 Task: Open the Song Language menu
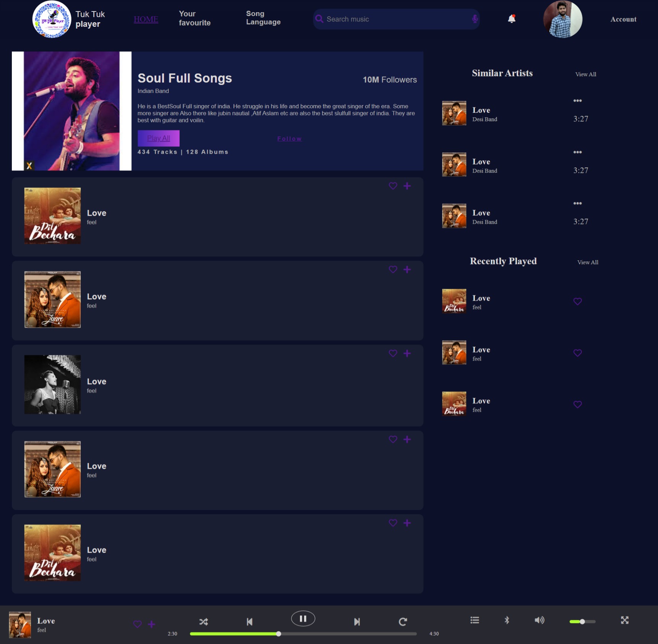(263, 18)
